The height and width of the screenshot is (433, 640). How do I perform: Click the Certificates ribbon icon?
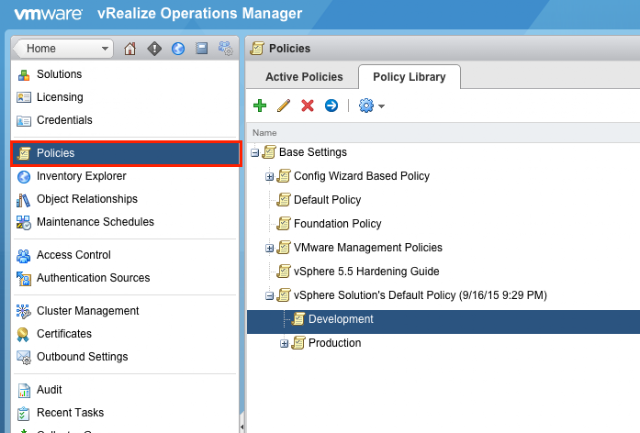pyautogui.click(x=23, y=334)
